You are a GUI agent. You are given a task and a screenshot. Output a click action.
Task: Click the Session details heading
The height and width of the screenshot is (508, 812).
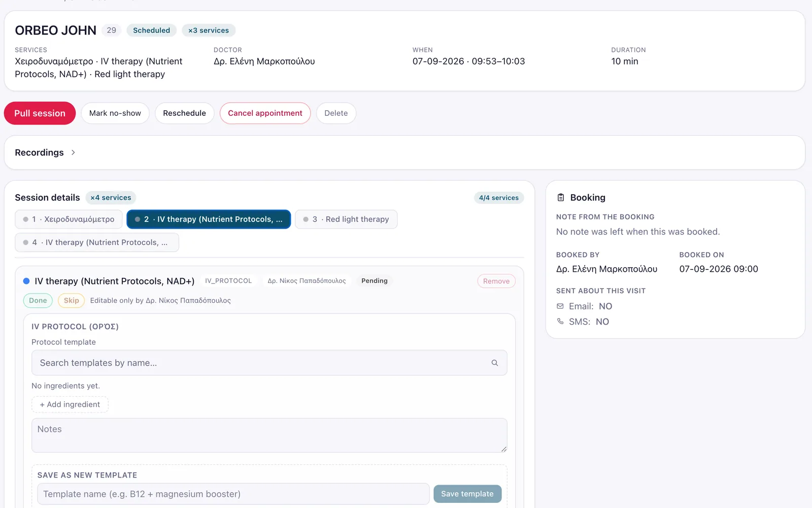(x=47, y=198)
